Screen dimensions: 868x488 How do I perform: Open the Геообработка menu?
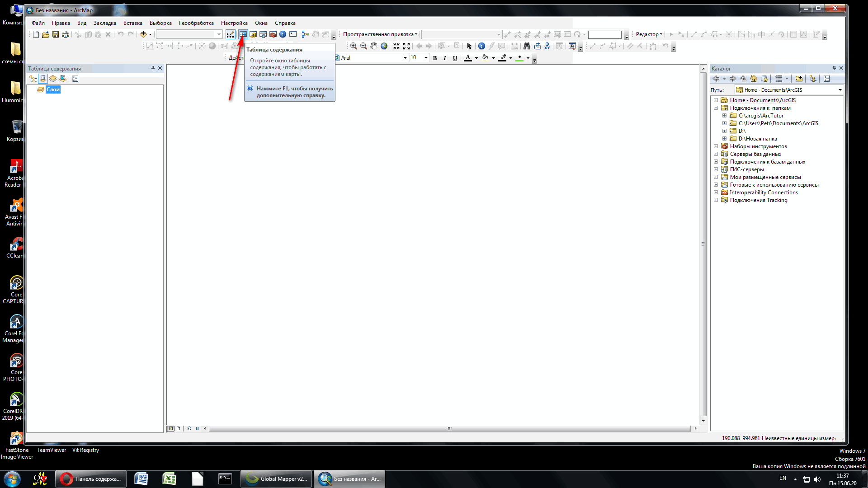(x=196, y=23)
